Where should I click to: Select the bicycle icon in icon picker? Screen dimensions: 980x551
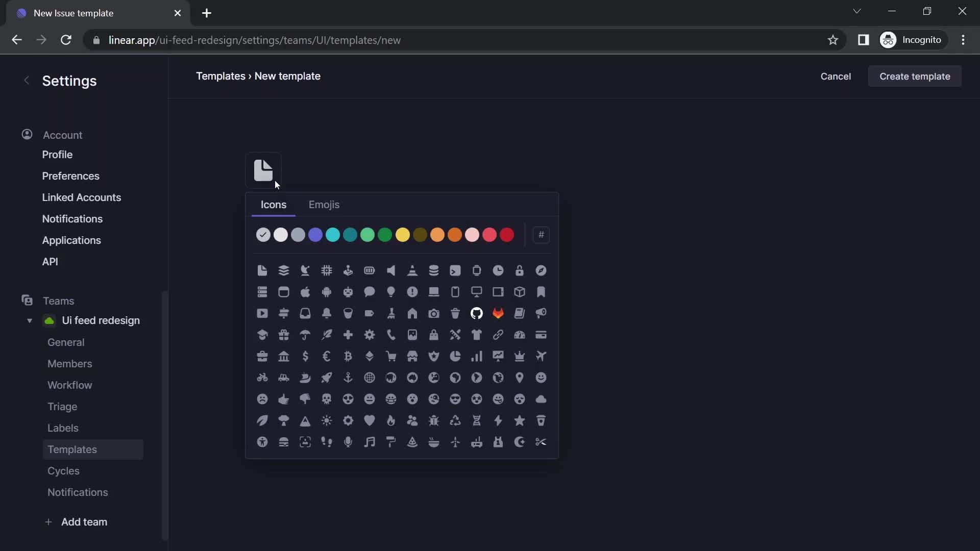(262, 378)
